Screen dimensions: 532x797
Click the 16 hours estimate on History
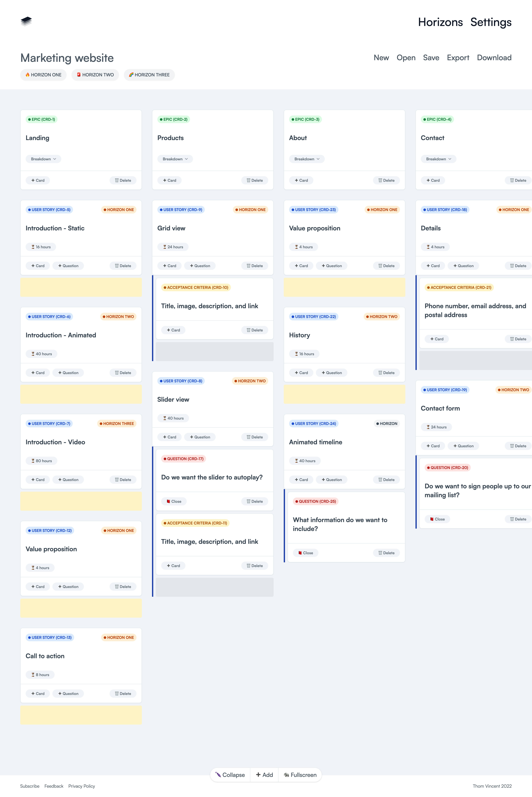(x=304, y=354)
